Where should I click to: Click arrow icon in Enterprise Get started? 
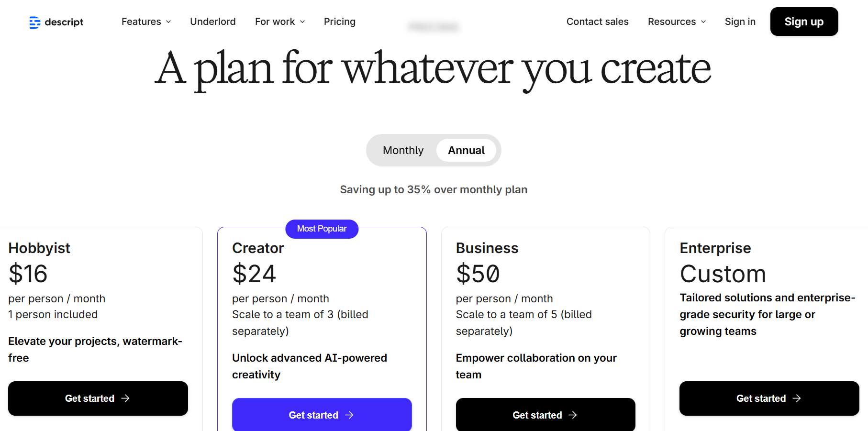[797, 398]
